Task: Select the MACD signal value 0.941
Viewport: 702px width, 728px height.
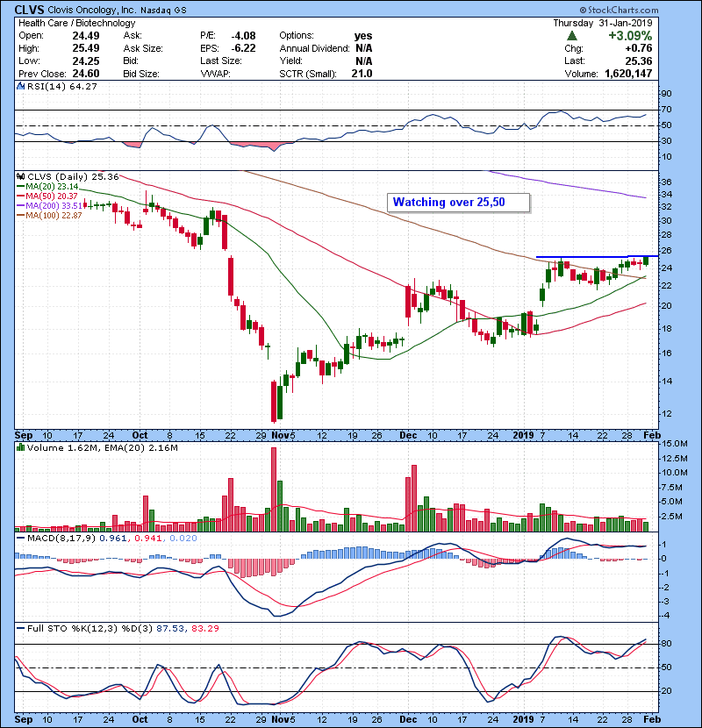Action: click(148, 539)
